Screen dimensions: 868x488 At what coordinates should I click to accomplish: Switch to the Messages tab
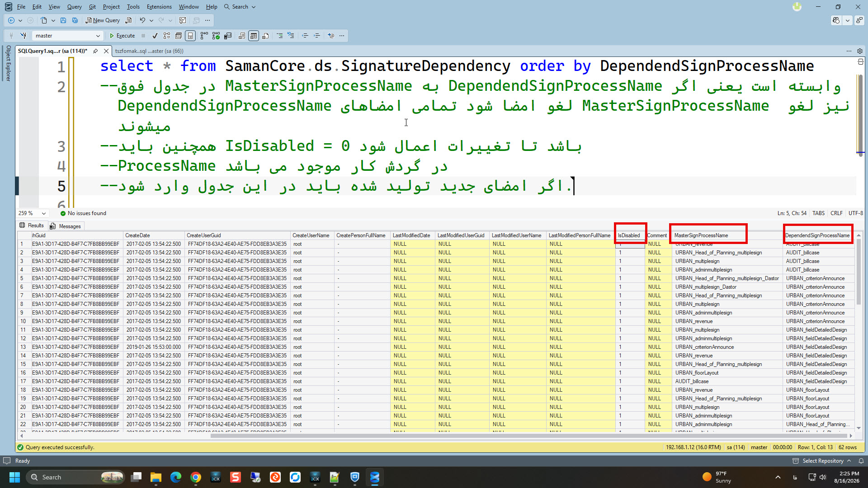point(66,226)
